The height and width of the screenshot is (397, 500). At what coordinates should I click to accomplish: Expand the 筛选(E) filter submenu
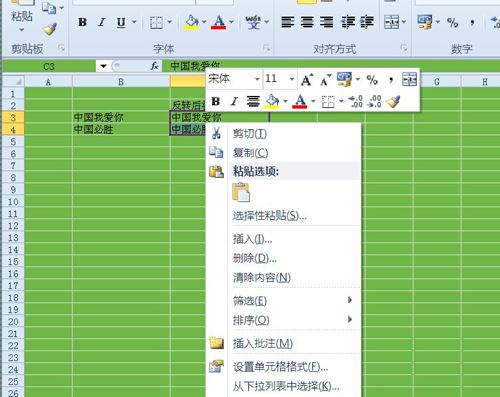pyautogui.click(x=283, y=301)
